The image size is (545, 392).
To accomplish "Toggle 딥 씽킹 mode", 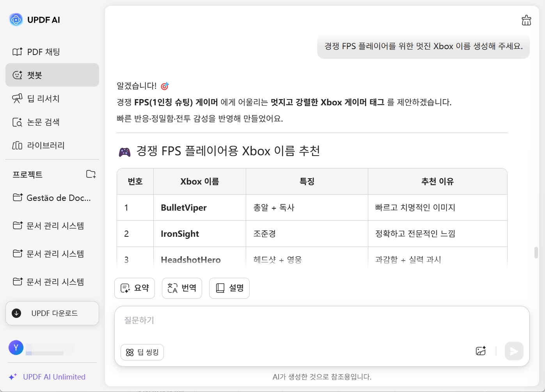I will [142, 352].
